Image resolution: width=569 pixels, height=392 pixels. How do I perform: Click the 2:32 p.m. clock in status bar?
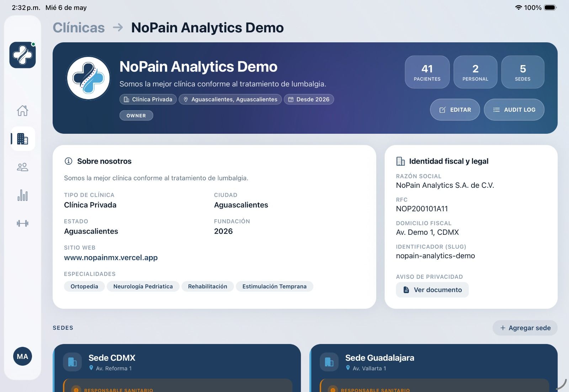(26, 7)
